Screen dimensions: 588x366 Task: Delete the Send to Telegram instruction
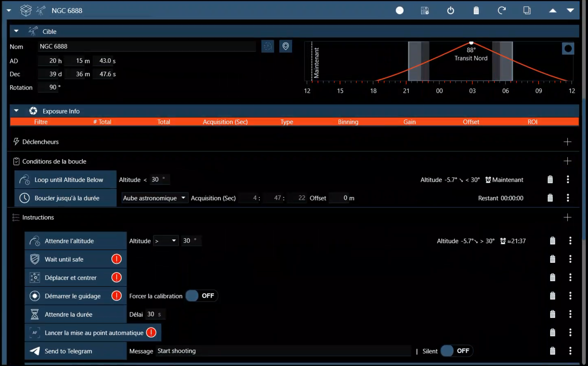tap(552, 351)
